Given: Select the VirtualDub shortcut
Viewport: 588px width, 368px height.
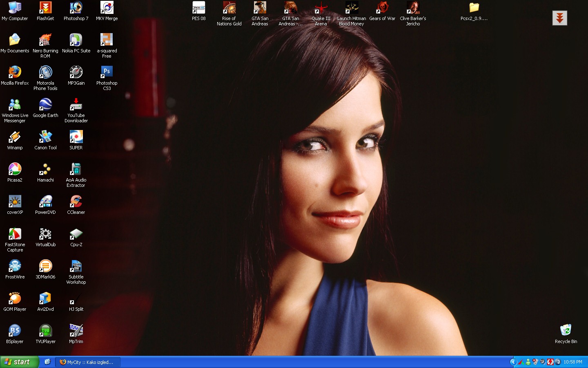Looking at the screenshot, I should coord(45,238).
